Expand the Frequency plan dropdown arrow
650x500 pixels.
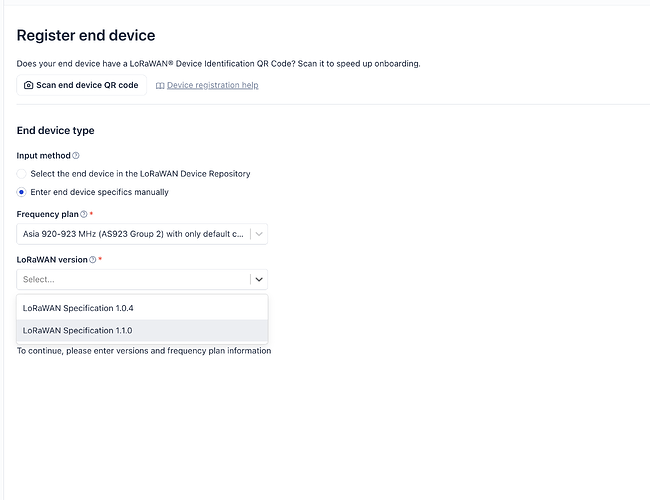point(259,234)
